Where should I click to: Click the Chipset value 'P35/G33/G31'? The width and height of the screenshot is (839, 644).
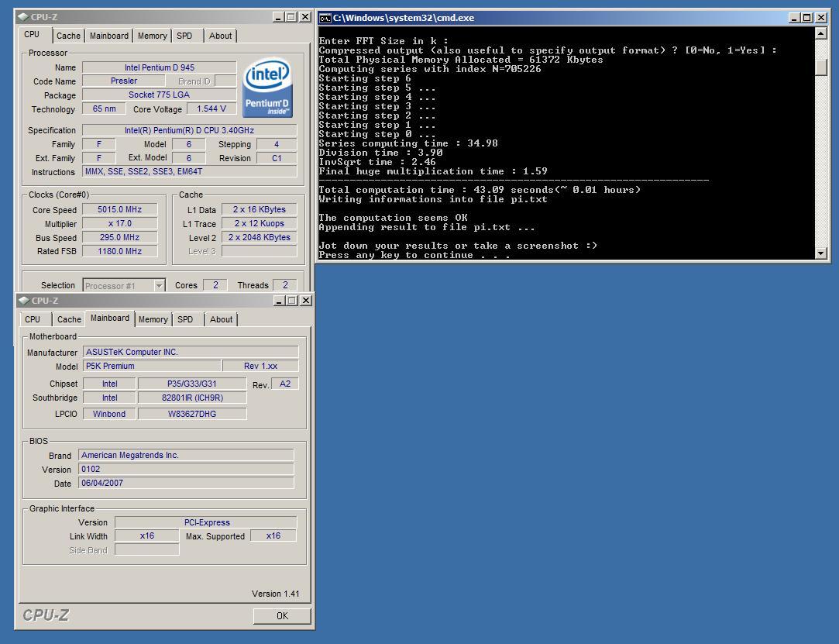[192, 384]
